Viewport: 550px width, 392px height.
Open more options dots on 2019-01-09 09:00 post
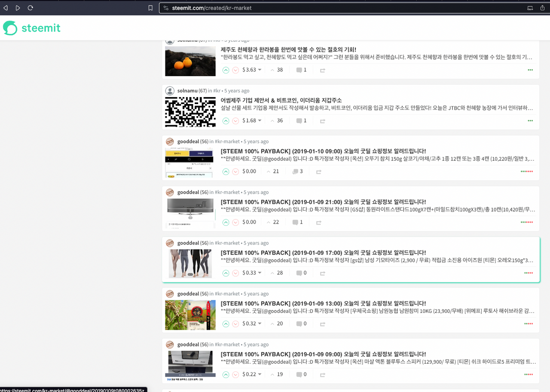coord(529,374)
